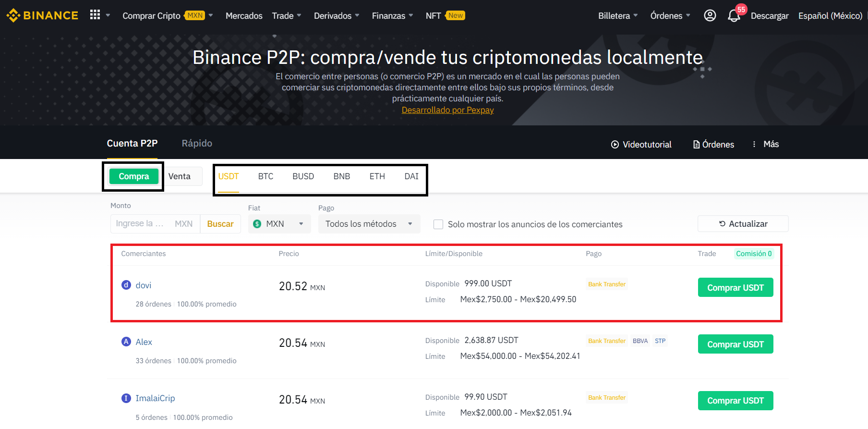The height and width of the screenshot is (429, 868).
Task: Click the BBVA payment tag in Alex row
Action: pos(640,341)
